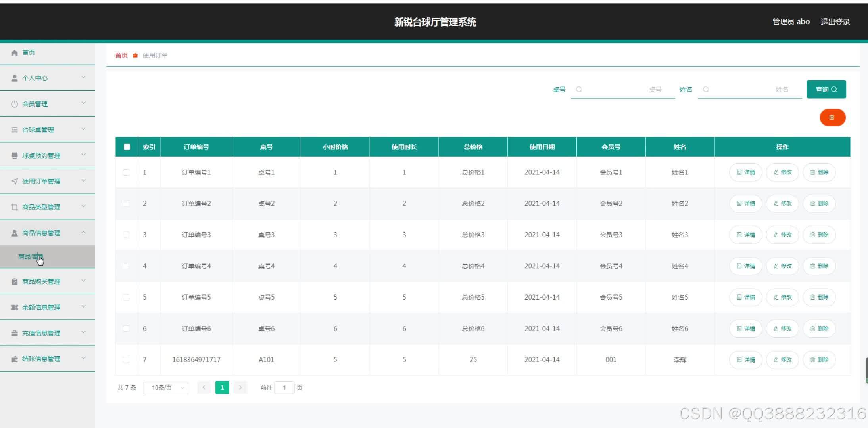Viewport: 868px width, 428px height.
Task: Toggle the select-all checkbox in table header
Action: click(127, 147)
